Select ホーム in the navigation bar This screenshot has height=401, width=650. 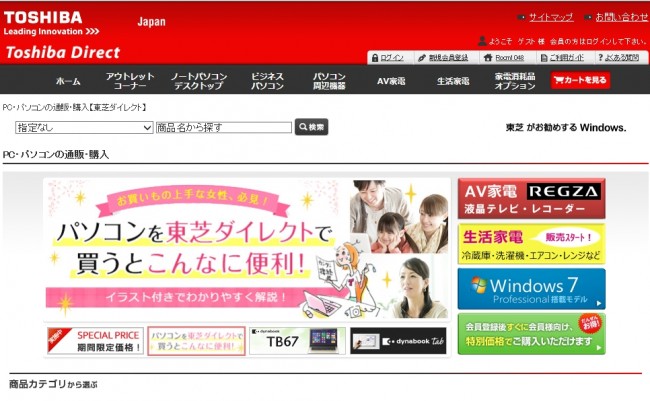(68, 81)
